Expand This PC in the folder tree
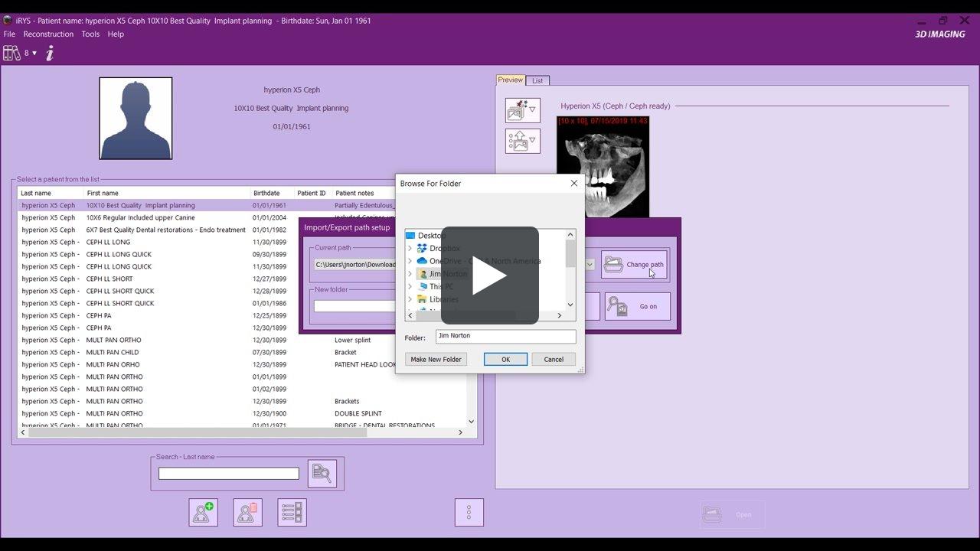Viewport: 980px width, 551px height. 410,286
